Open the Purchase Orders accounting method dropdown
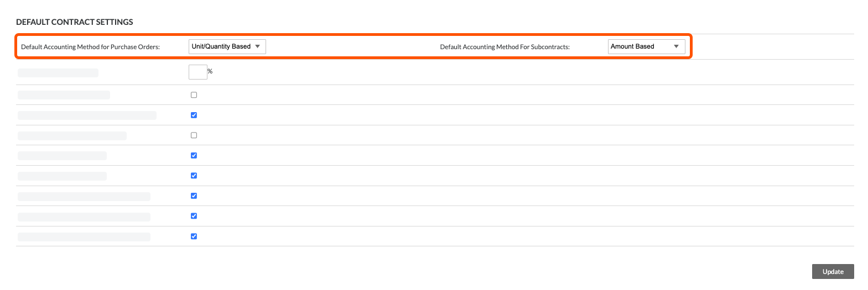 point(227,46)
